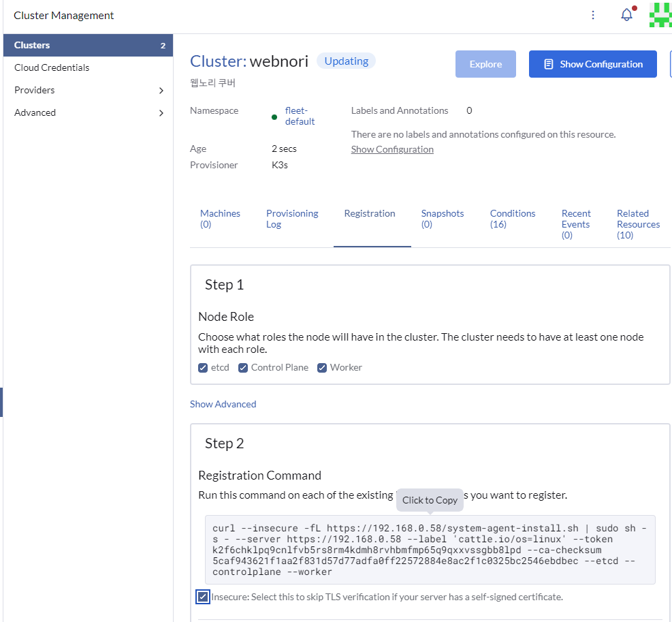Viewport: 672px width, 622px height.
Task: Switch to the Provisioning Log tab
Action: click(x=292, y=219)
